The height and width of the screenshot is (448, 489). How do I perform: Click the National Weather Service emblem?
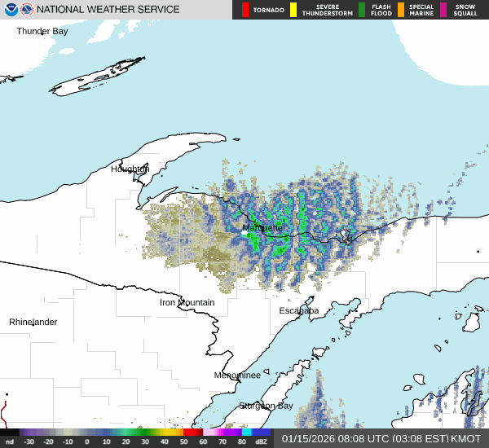[x=27, y=10]
